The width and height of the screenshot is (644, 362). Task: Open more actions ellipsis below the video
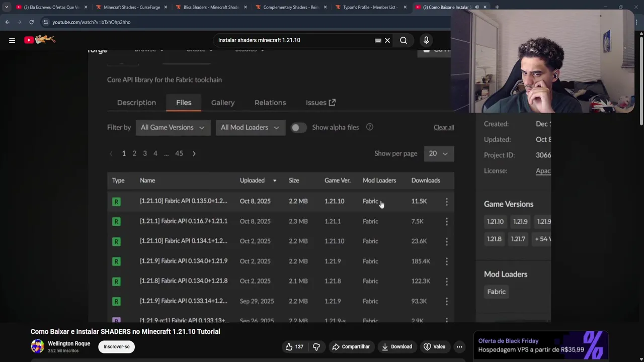click(x=459, y=346)
